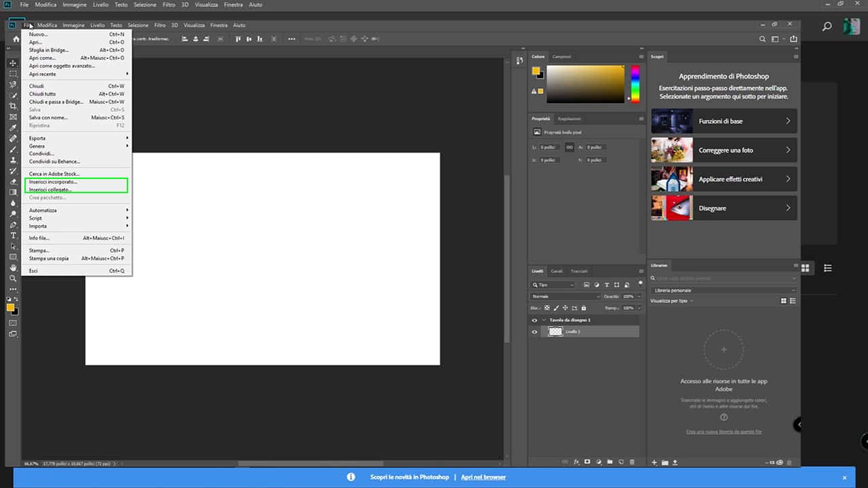Viewport: 868px width, 488px height.
Task: Add a layer mask
Action: click(x=587, y=462)
